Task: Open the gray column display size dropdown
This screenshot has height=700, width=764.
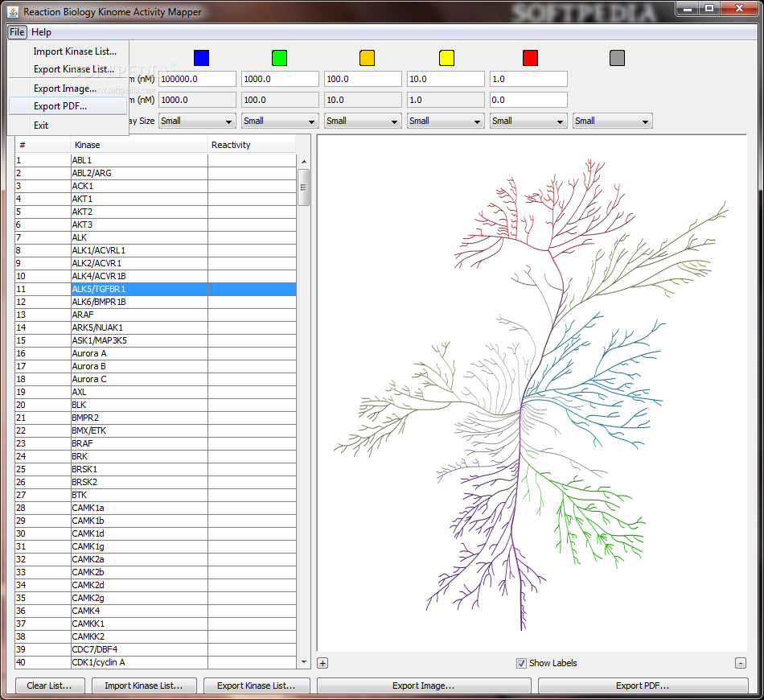Action: point(613,121)
